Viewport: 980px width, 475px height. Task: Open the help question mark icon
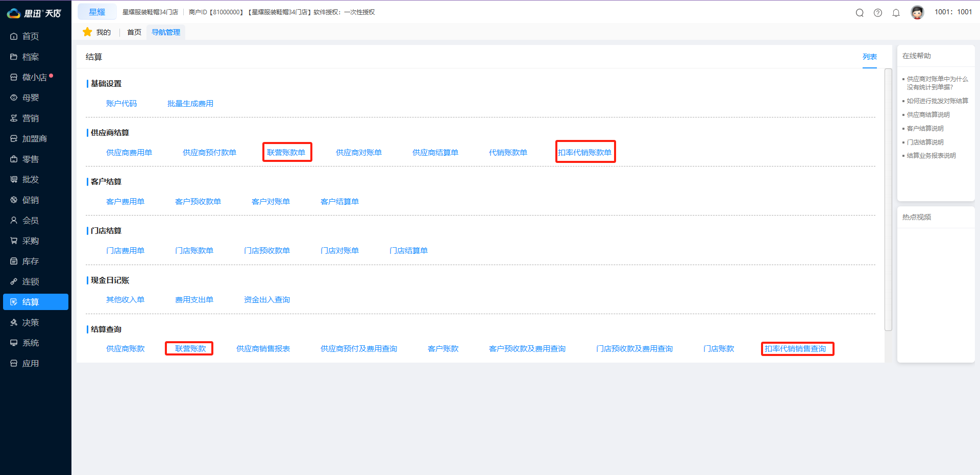[878, 13]
